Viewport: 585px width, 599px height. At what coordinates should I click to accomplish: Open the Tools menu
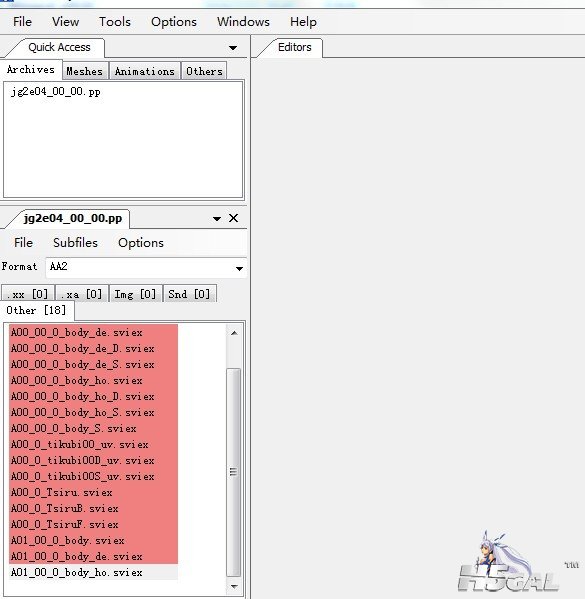pyautogui.click(x=115, y=22)
